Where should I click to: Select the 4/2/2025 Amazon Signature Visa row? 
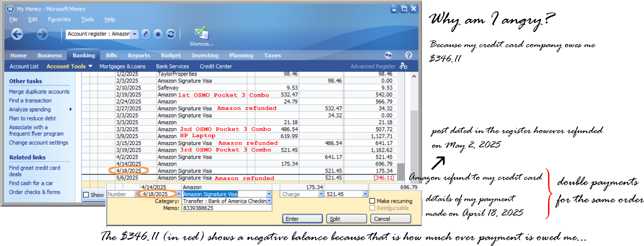pyautogui.click(x=243, y=157)
